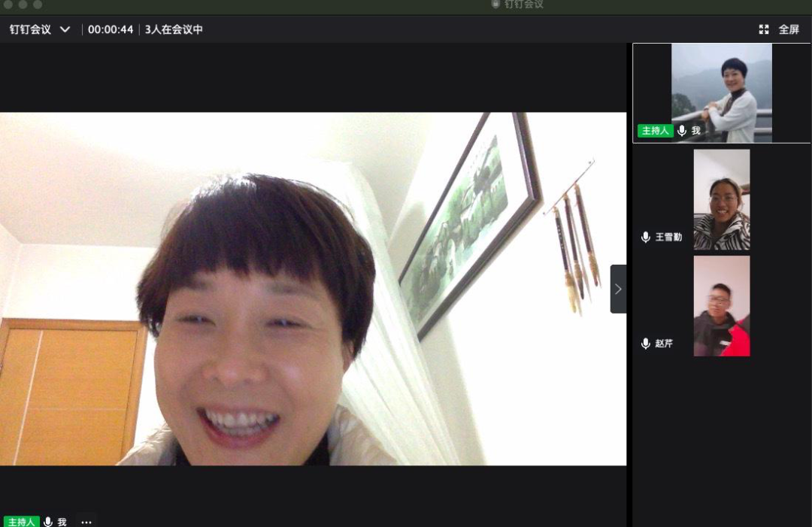Click microphone icon below the main video
This screenshot has width=812, height=527.
48,522
